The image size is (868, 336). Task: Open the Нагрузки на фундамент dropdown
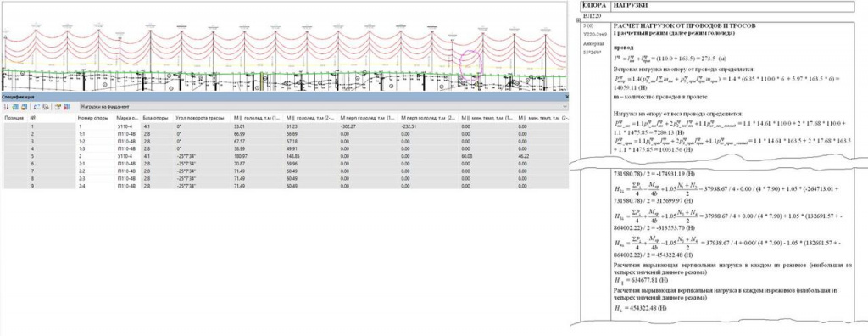tap(323, 106)
